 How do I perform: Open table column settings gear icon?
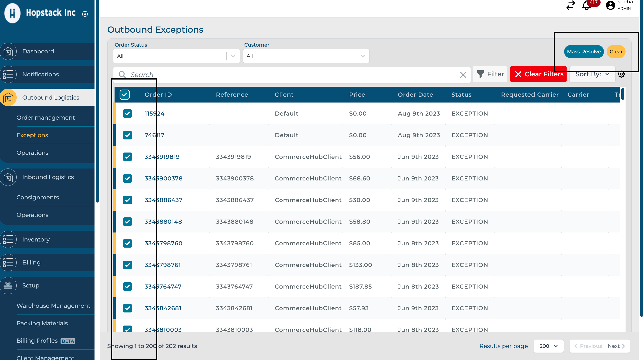pos(621,74)
